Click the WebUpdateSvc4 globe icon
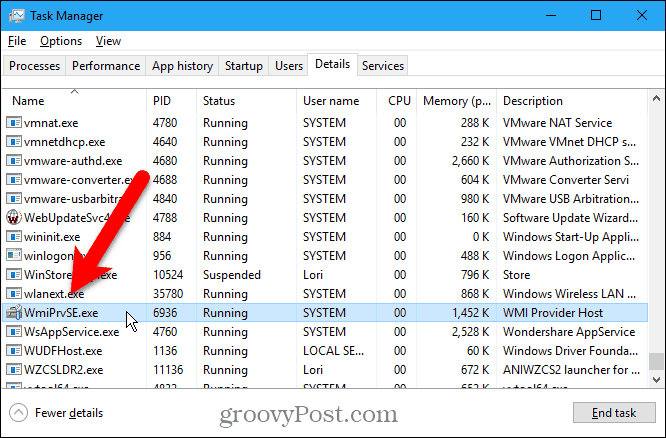666x438 pixels. point(14,218)
